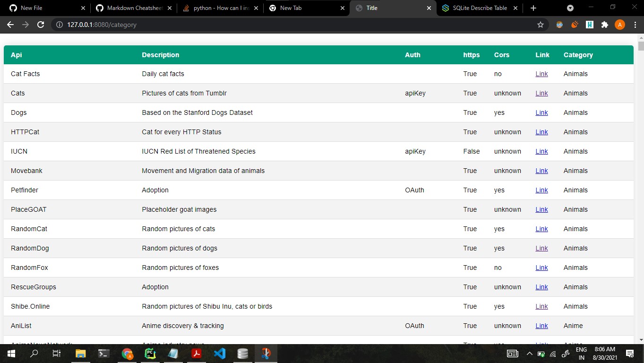
Task: Click the scrollbar down arrow
Action: [x=641, y=339]
